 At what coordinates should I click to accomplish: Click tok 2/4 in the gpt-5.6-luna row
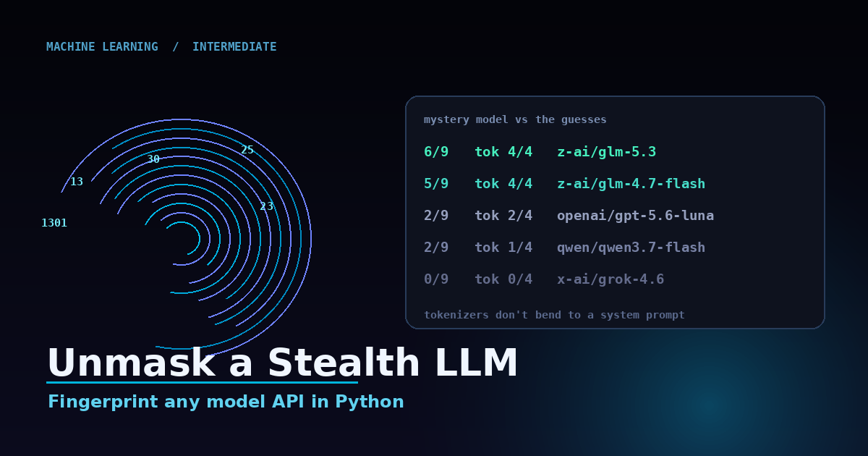(x=503, y=216)
